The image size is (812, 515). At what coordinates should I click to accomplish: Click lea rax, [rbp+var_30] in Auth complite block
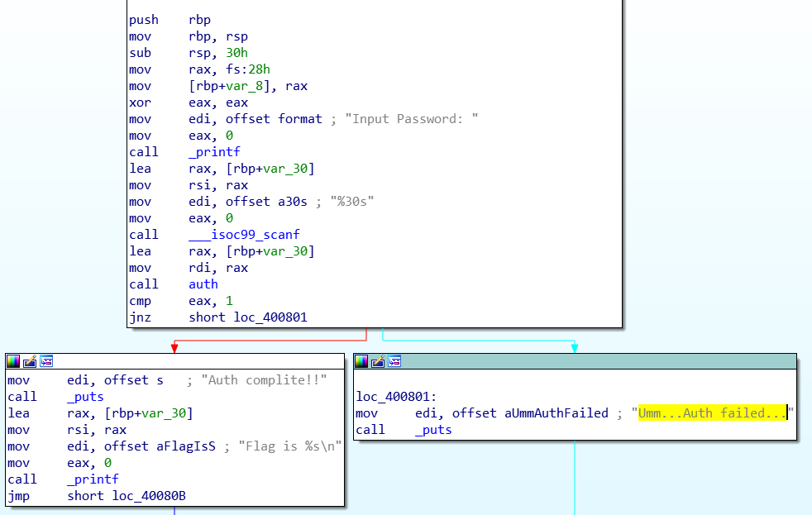[x=100, y=413]
